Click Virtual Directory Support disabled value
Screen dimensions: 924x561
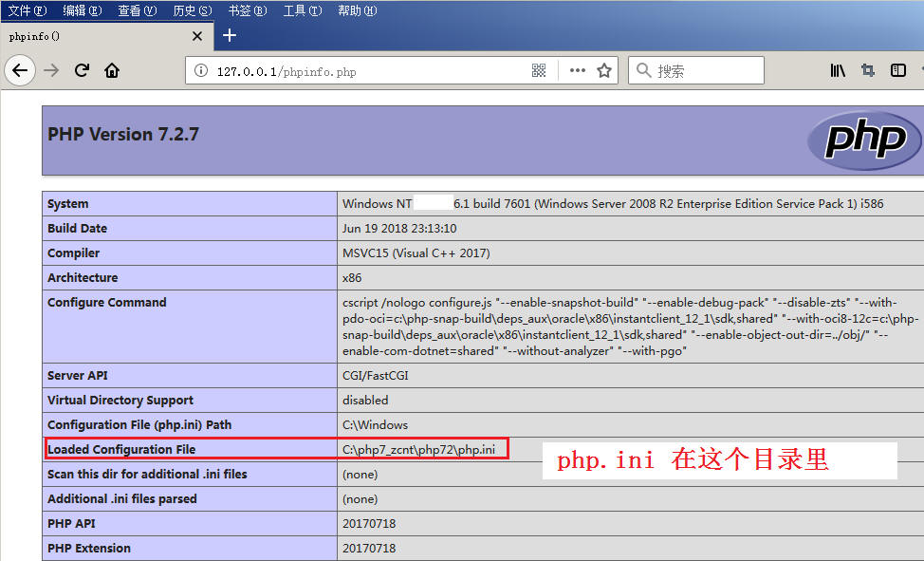365,401
